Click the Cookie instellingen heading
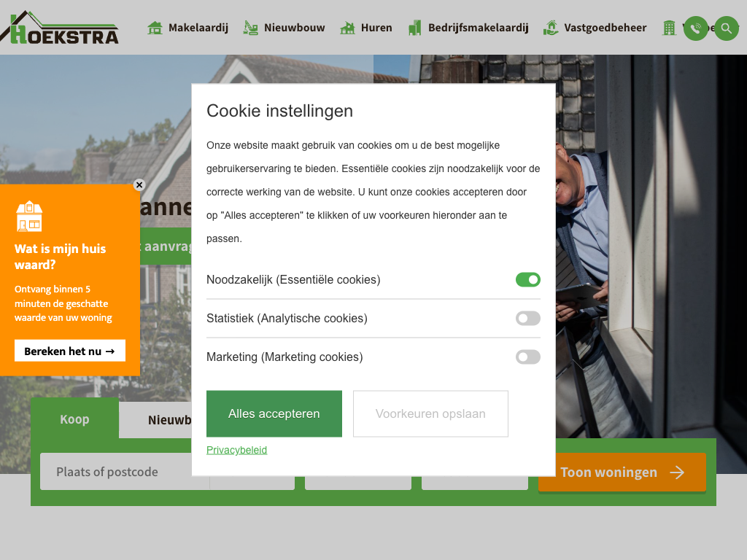This screenshot has width=747, height=560. (279, 111)
